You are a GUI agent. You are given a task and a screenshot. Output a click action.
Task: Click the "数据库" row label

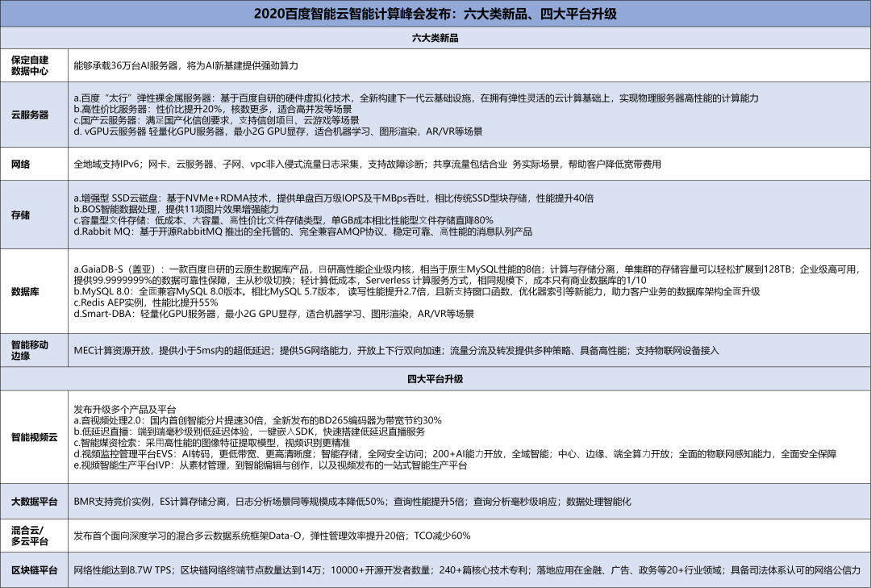tap(26, 291)
